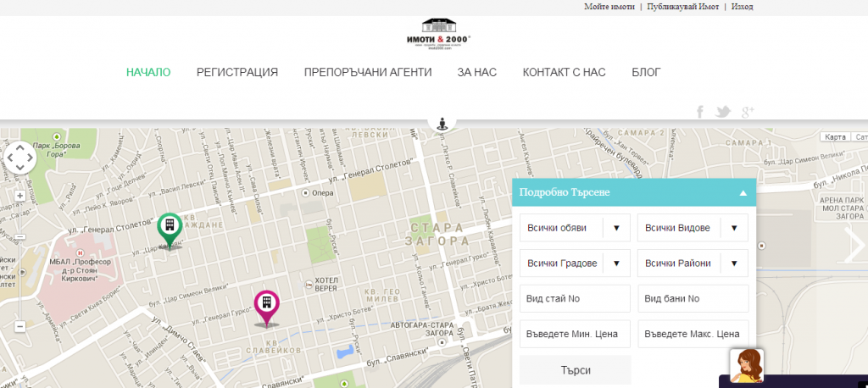This screenshot has height=388, width=868.
Task: Open the РЕГИСТРАЦИЯ menu item
Action: pyautogui.click(x=237, y=73)
